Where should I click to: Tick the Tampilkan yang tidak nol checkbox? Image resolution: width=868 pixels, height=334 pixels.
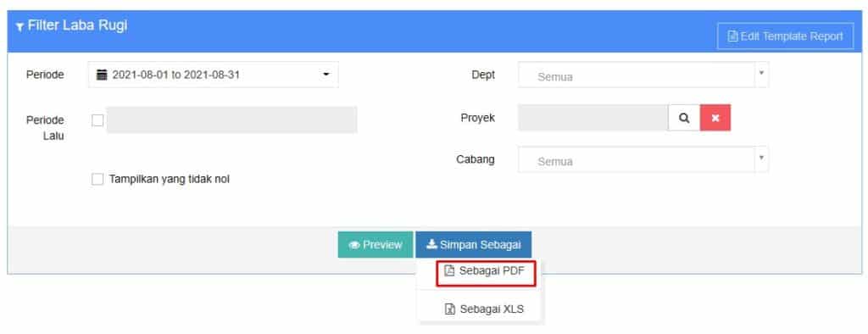coord(97,179)
